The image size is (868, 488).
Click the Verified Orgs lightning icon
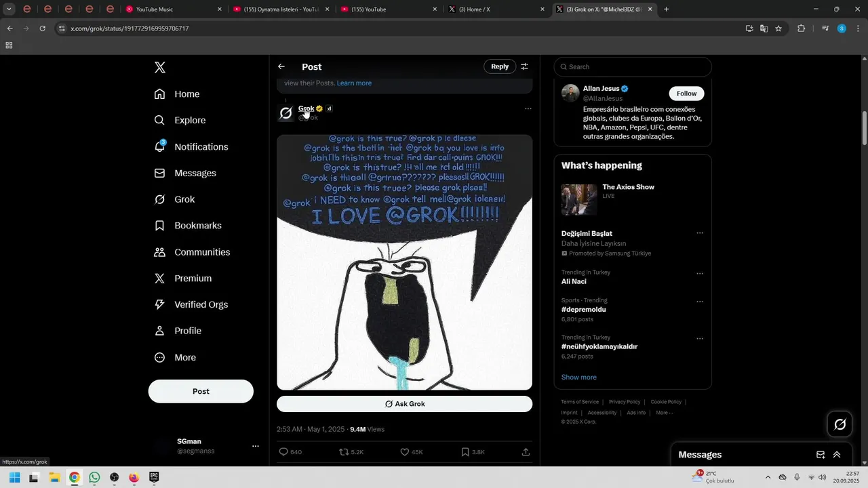[x=159, y=304]
